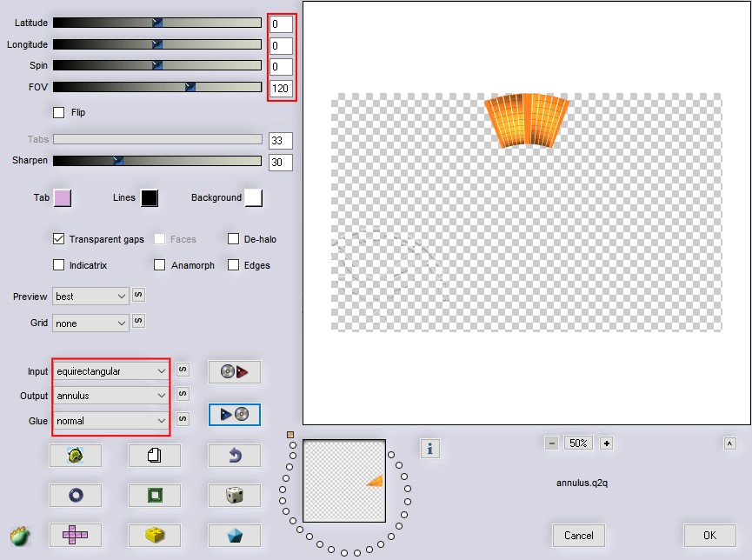Open the Grid dropdown

[x=90, y=323]
